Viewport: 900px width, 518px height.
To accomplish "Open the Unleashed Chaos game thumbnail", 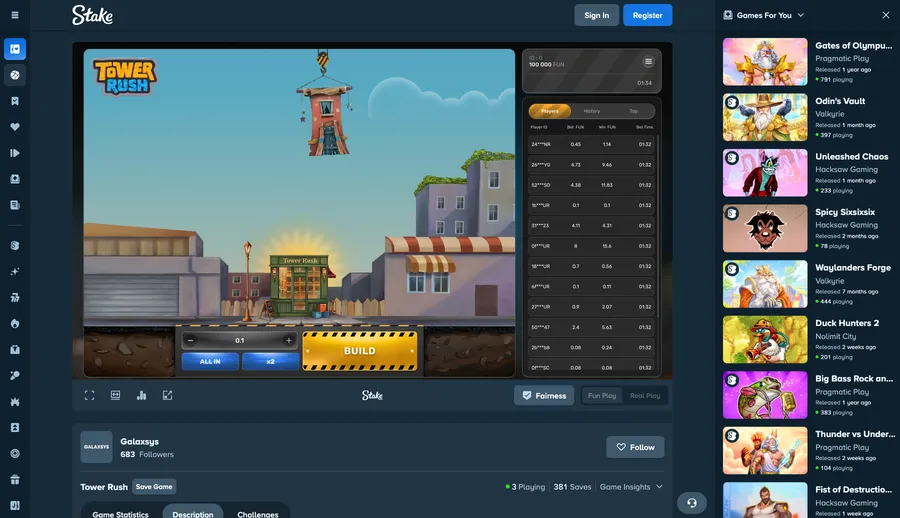I will point(765,173).
